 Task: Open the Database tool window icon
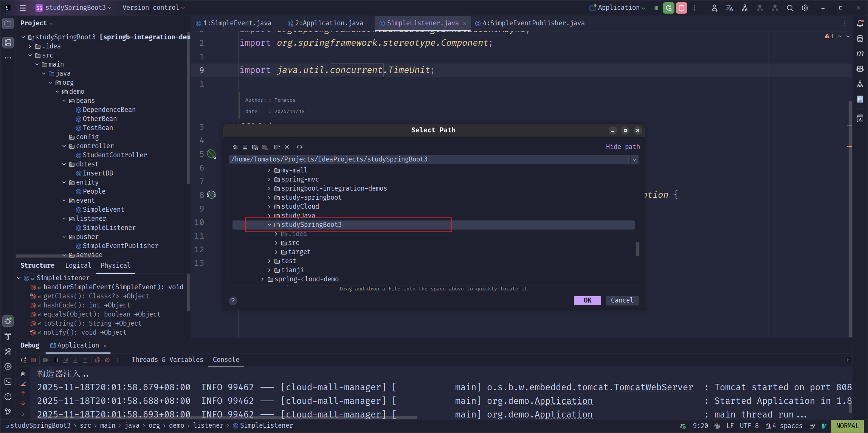pos(860,39)
